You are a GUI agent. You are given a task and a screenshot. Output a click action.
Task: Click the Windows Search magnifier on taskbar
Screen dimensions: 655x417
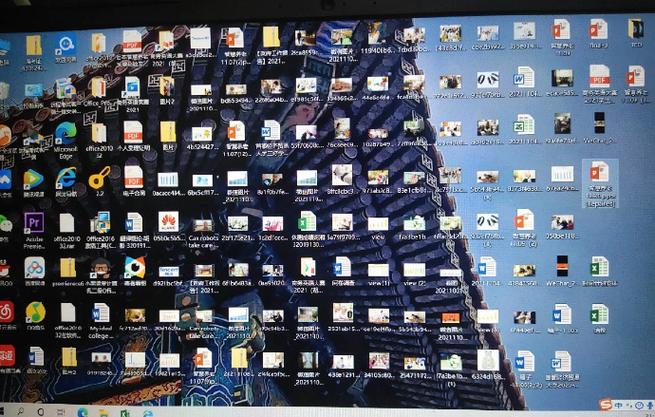(20, 412)
